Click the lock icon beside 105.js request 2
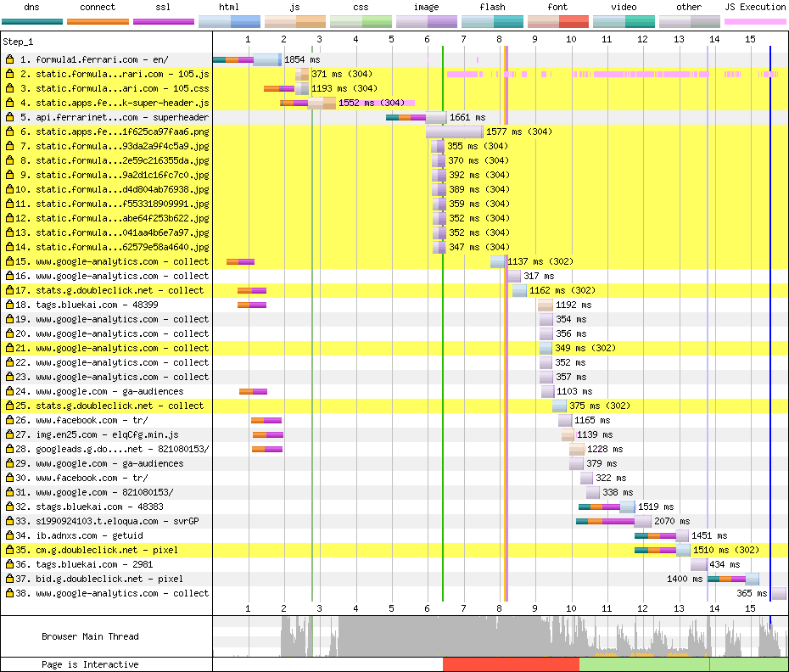The width and height of the screenshot is (789, 672). [x=9, y=74]
